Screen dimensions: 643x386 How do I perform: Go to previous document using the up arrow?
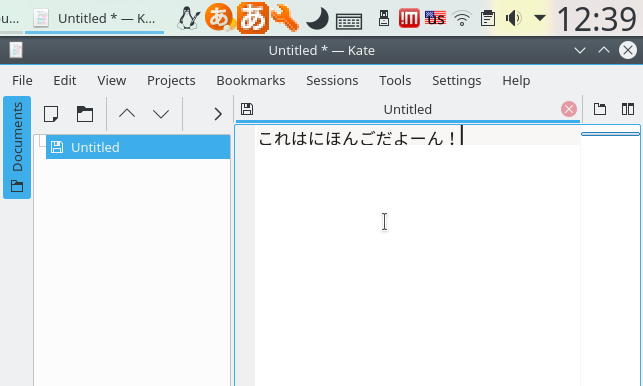pyautogui.click(x=127, y=114)
